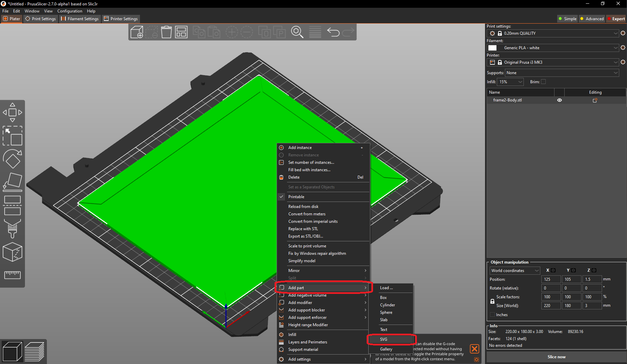The height and width of the screenshot is (364, 627).
Task: Enable the Brim checkbox
Action: [x=543, y=82]
